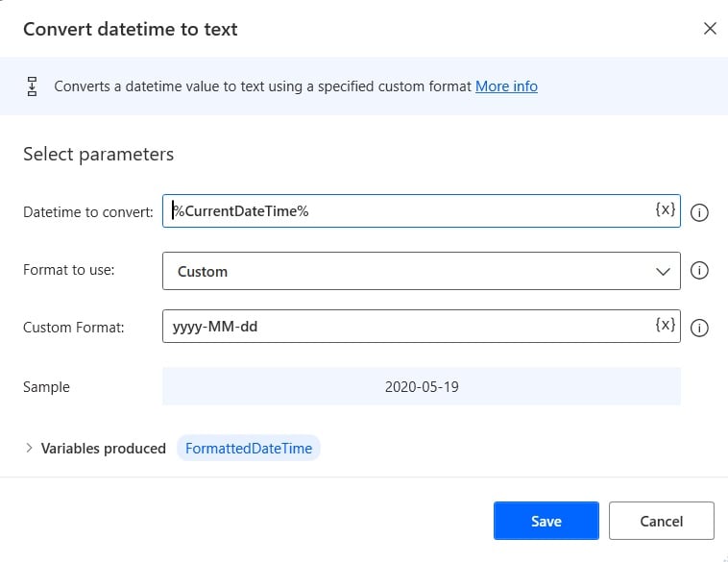This screenshot has width=728, height=562.
Task: Open info tooltip for Datetime to convert
Action: pos(699,212)
